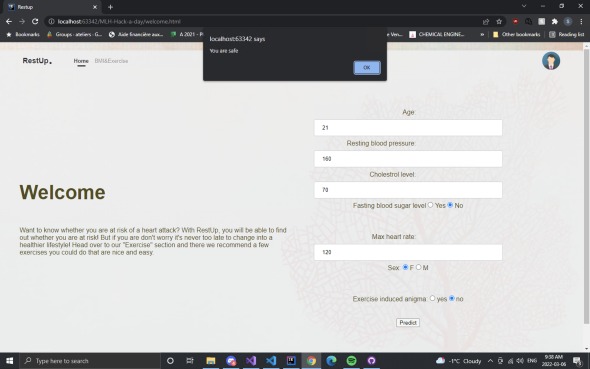Click the address bar URL

pos(119,21)
